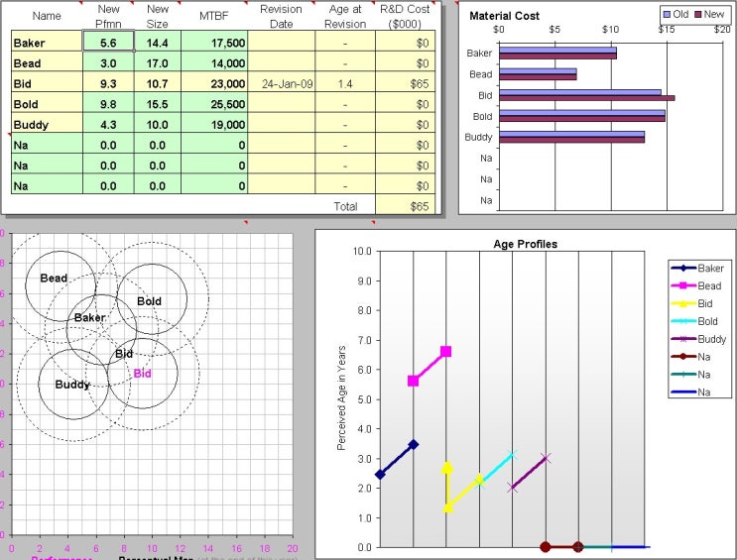Screen dimensions: 737x560
Task: Select Bead's New Size cell showing 17.0
Action: pyautogui.click(x=158, y=63)
